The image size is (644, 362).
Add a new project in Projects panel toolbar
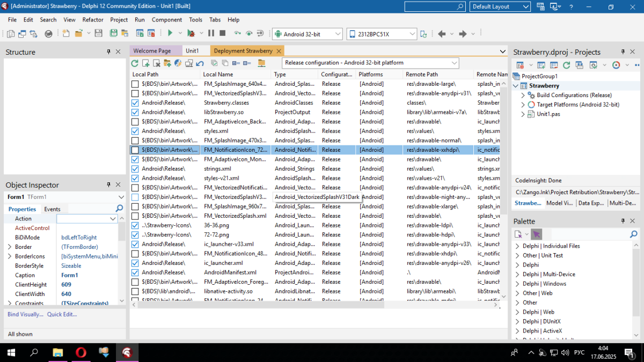point(541,65)
